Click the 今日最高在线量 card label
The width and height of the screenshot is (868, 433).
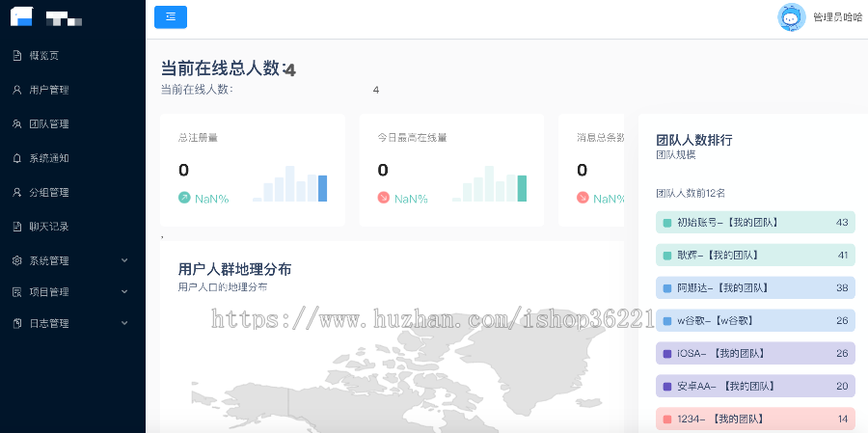(413, 137)
